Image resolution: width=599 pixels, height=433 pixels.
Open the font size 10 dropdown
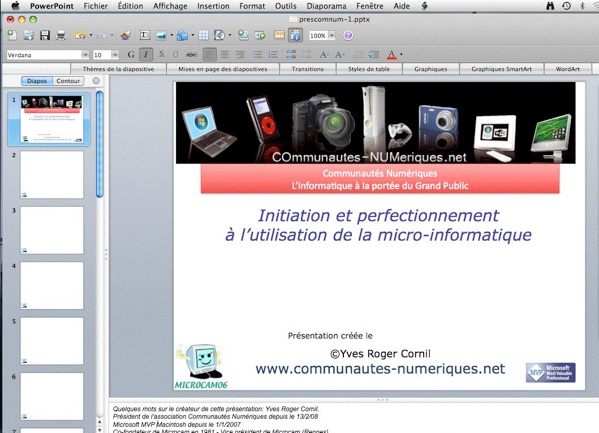[115, 55]
